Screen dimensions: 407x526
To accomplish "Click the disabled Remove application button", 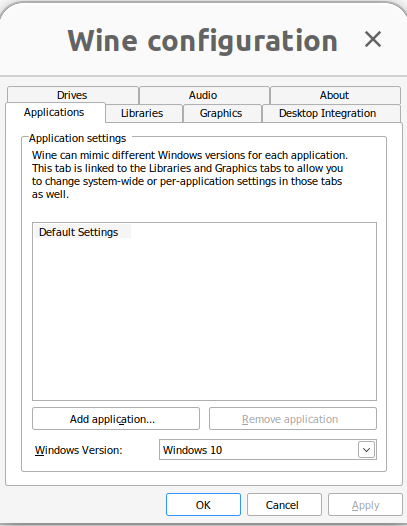I will [x=293, y=419].
